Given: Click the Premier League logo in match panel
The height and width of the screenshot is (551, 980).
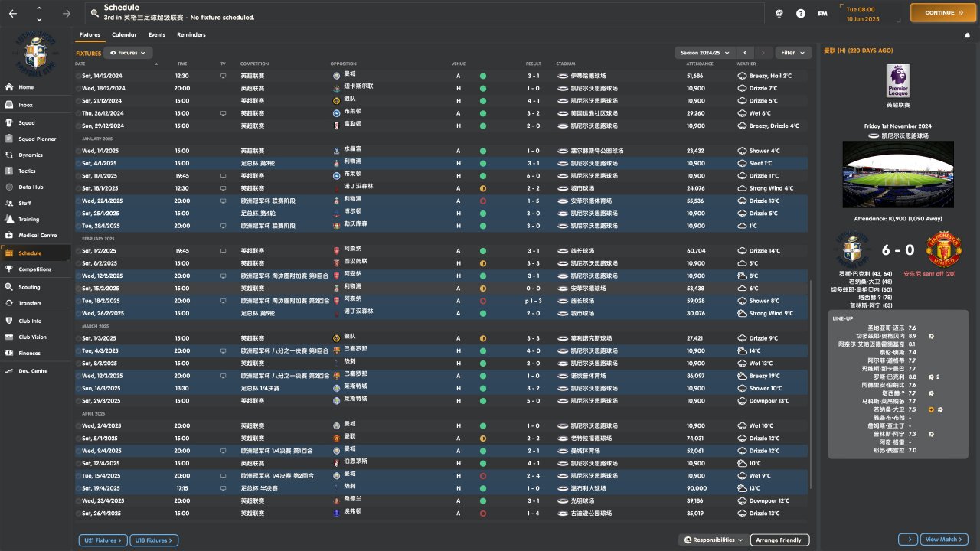Looking at the screenshot, I should point(898,80).
